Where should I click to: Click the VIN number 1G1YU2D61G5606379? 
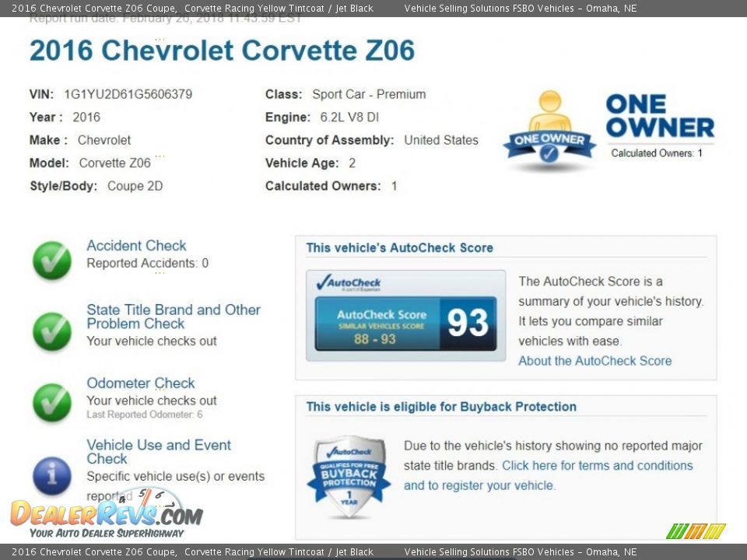(128, 94)
